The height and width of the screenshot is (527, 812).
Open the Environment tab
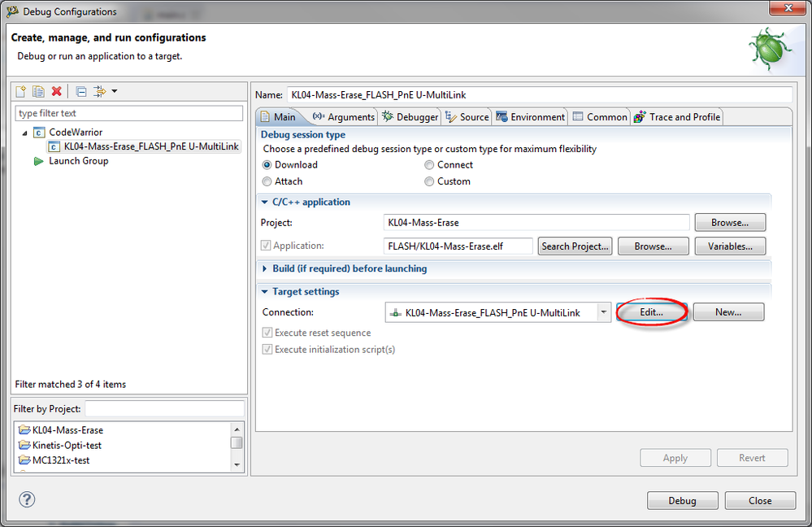click(530, 117)
